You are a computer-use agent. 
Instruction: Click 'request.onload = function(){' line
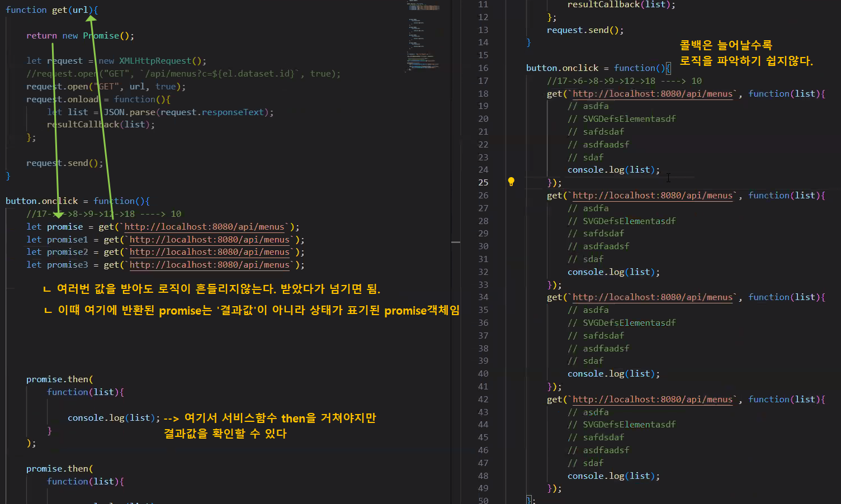(98, 99)
